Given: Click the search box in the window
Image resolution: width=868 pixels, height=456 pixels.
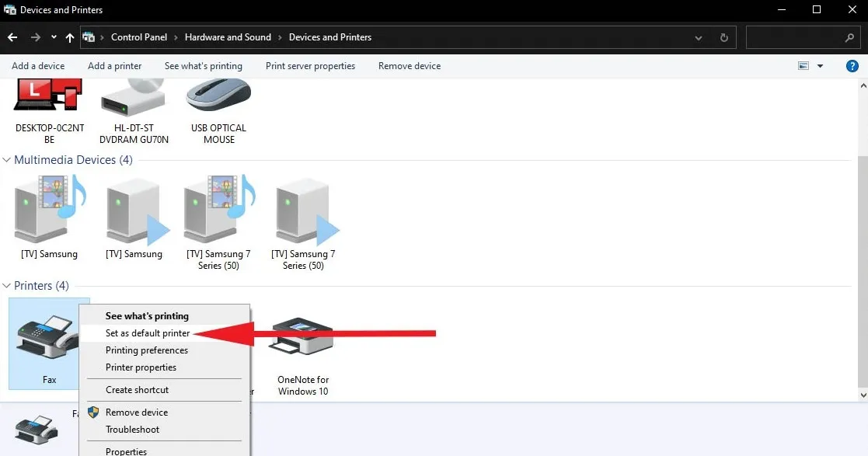Looking at the screenshot, I should [794, 37].
